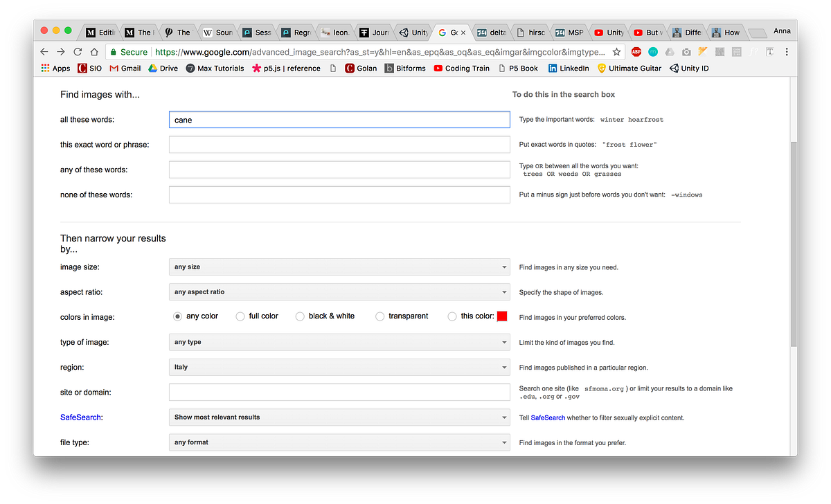The height and width of the screenshot is (504, 831).
Task: Open the camera screenshot extension
Action: pos(686,52)
